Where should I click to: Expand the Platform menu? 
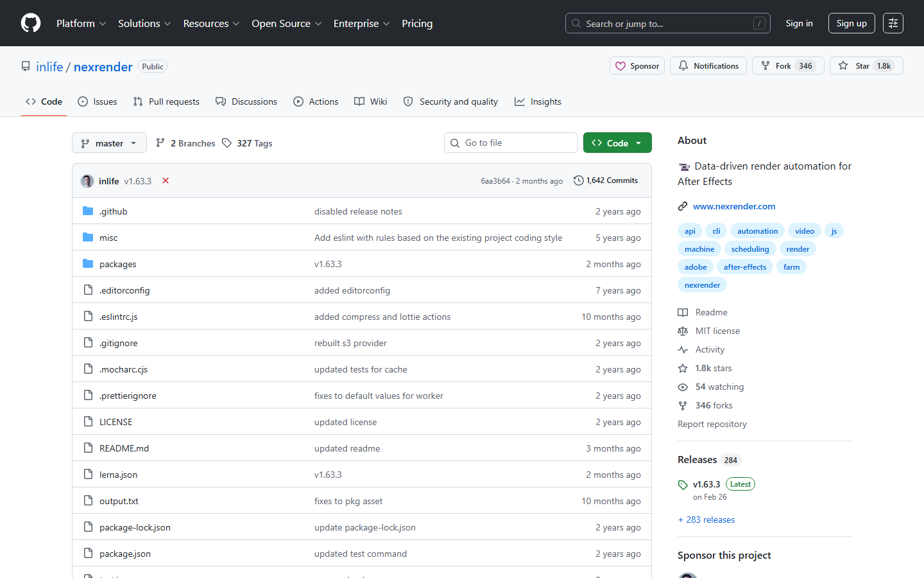click(81, 23)
